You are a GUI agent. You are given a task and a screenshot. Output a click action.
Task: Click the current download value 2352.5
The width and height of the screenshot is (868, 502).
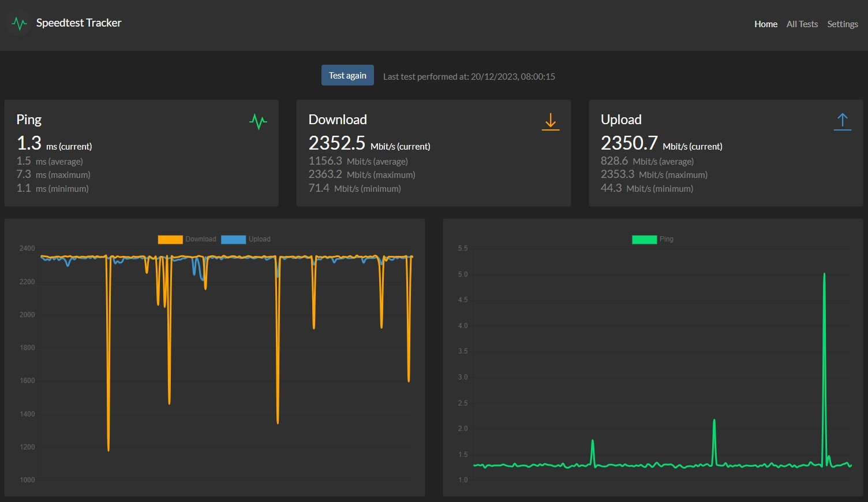tap(336, 143)
